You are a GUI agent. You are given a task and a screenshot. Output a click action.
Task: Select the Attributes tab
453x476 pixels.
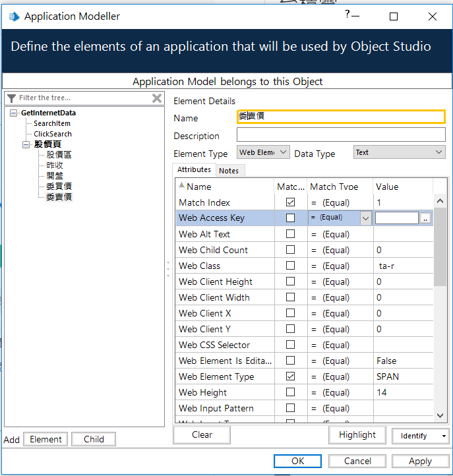coord(194,169)
